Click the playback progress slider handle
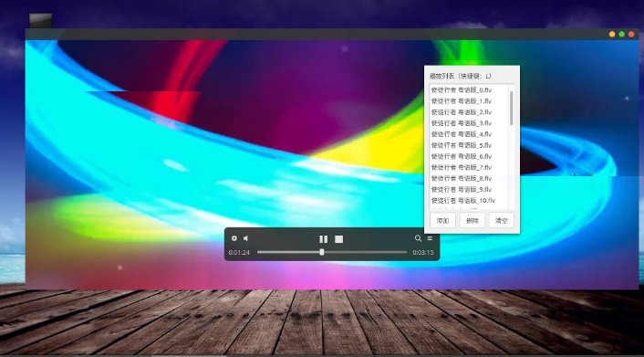 (322, 252)
